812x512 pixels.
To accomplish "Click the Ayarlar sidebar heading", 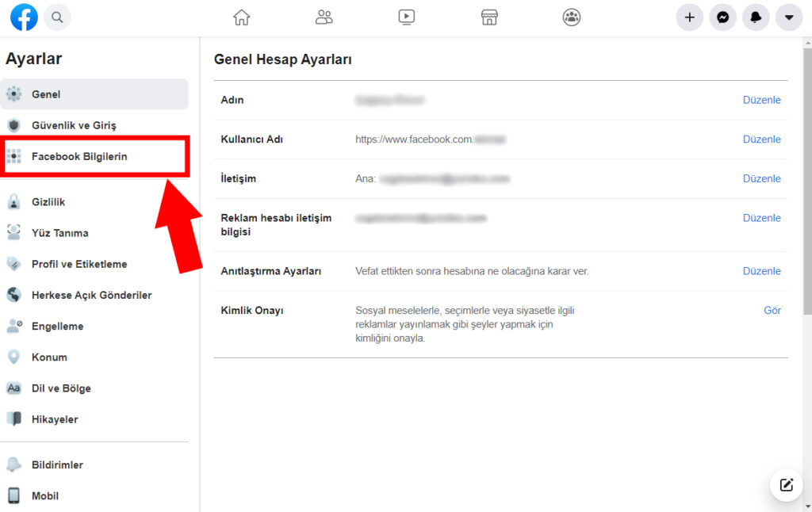I will point(33,59).
